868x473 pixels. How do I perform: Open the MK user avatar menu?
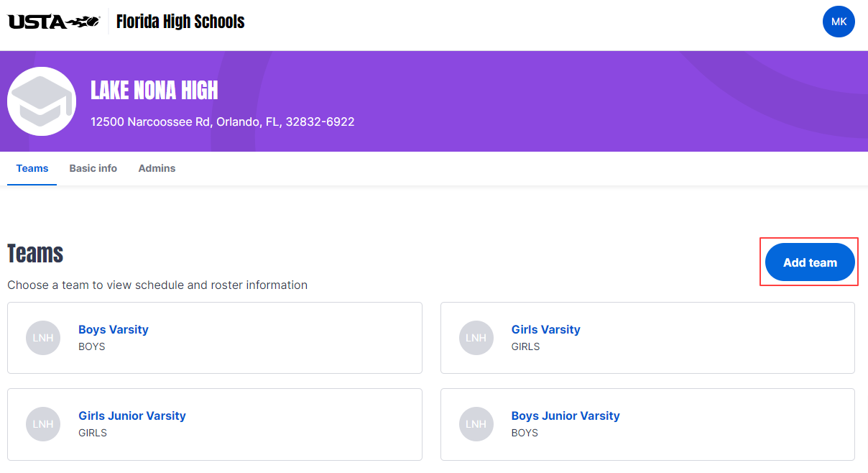coord(839,22)
